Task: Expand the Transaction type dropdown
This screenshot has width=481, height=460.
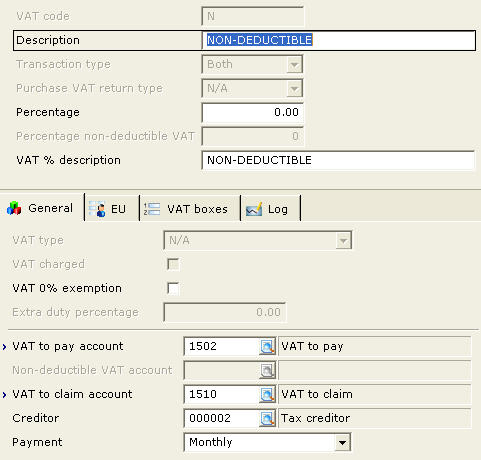Action: point(294,64)
